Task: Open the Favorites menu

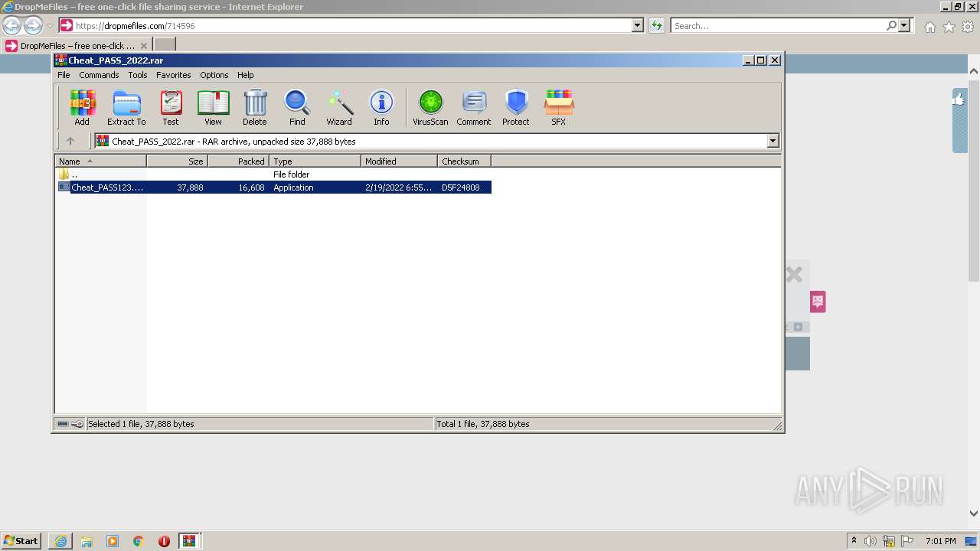Action: tap(174, 75)
